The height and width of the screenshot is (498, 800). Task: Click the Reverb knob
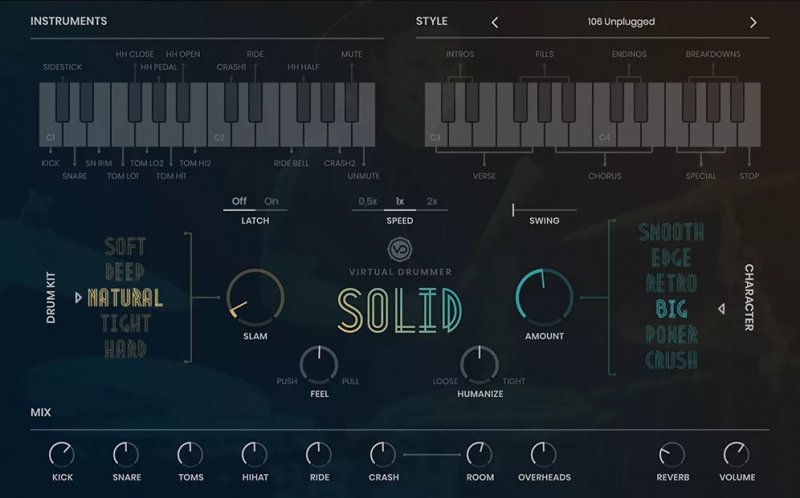click(x=672, y=455)
